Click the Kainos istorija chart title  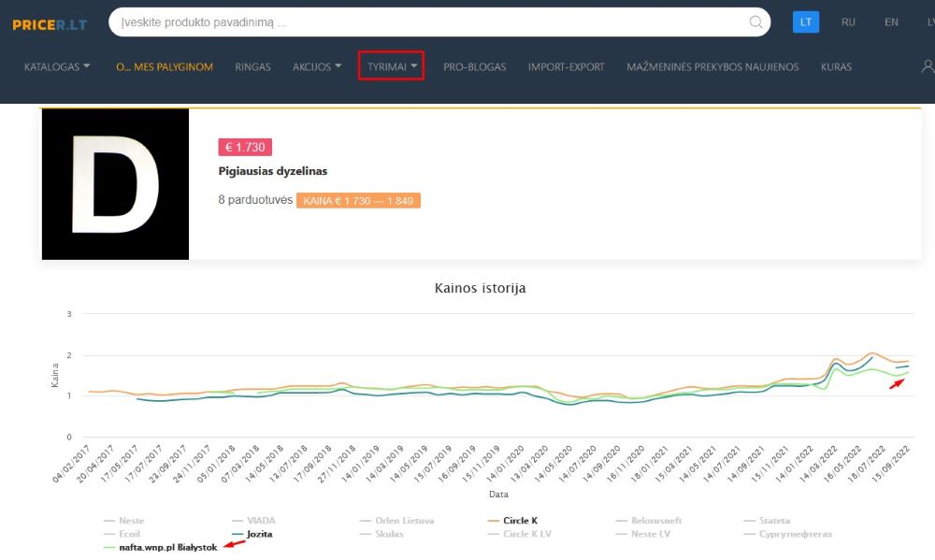click(x=480, y=288)
